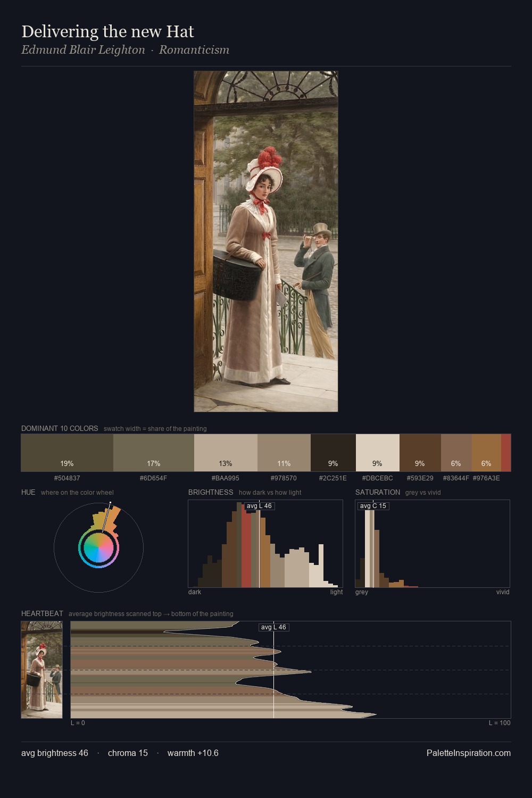Click the 'dark' axis label under the brightness chart
532x798 pixels.
pyautogui.click(x=195, y=592)
